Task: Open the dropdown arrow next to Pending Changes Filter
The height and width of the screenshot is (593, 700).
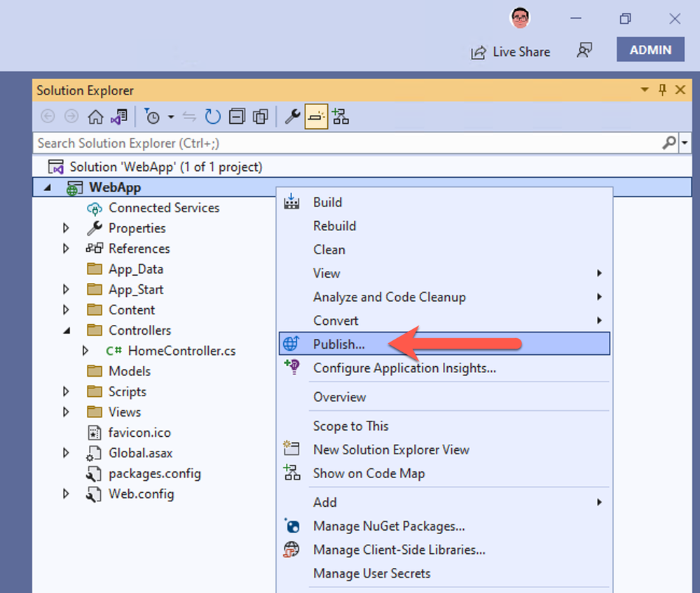Action: pyautogui.click(x=171, y=118)
